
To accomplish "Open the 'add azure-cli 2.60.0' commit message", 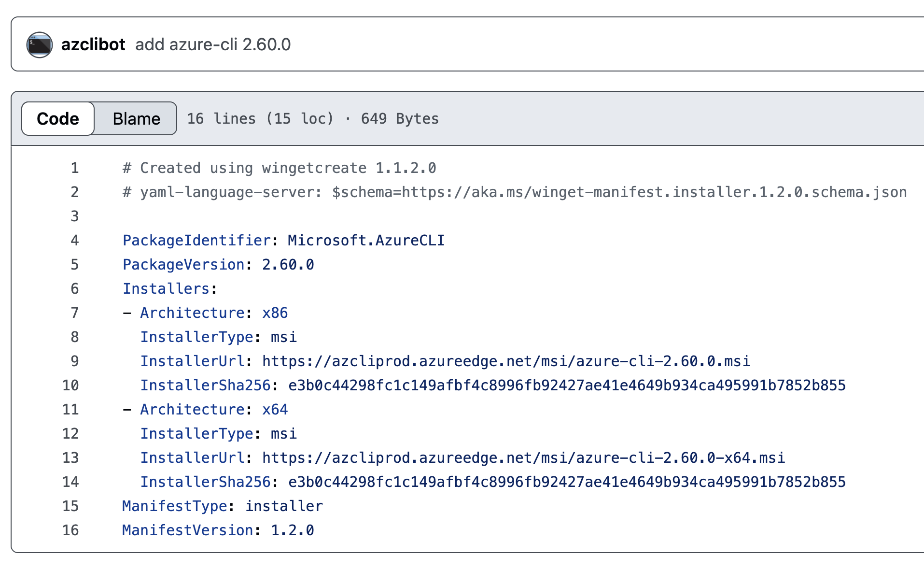I will [x=213, y=44].
